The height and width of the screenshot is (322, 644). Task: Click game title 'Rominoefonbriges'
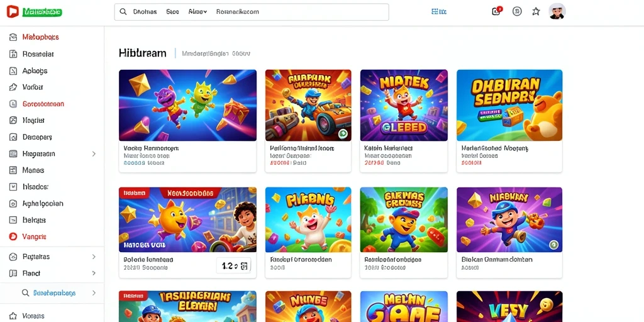click(392, 260)
